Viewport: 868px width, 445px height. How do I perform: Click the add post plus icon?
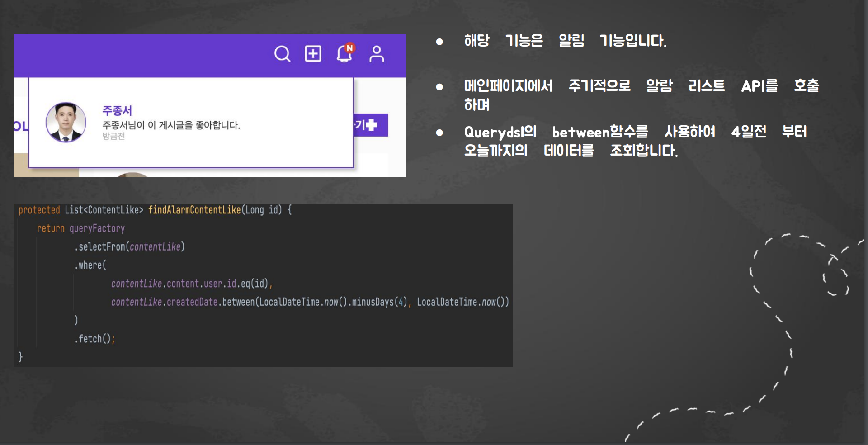pyautogui.click(x=313, y=53)
